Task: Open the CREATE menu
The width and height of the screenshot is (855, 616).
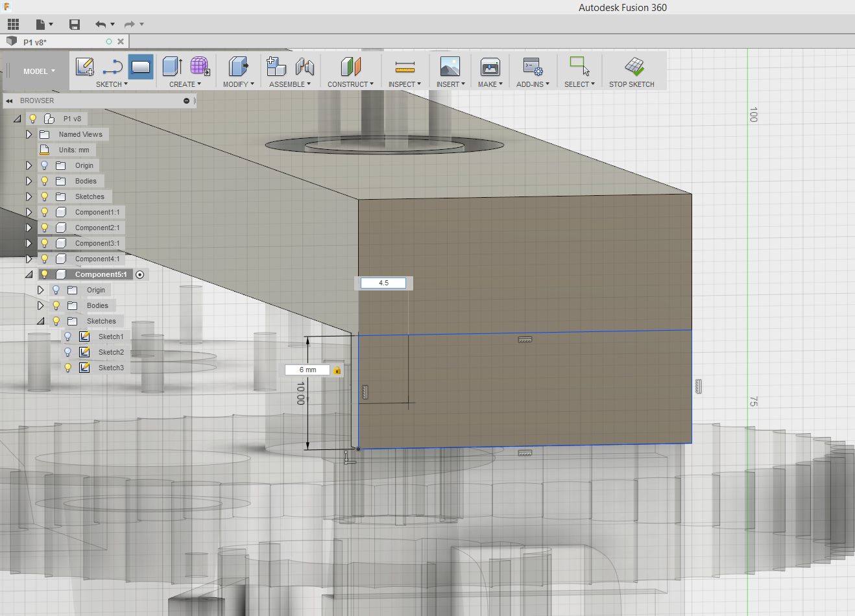Action: coord(185,84)
